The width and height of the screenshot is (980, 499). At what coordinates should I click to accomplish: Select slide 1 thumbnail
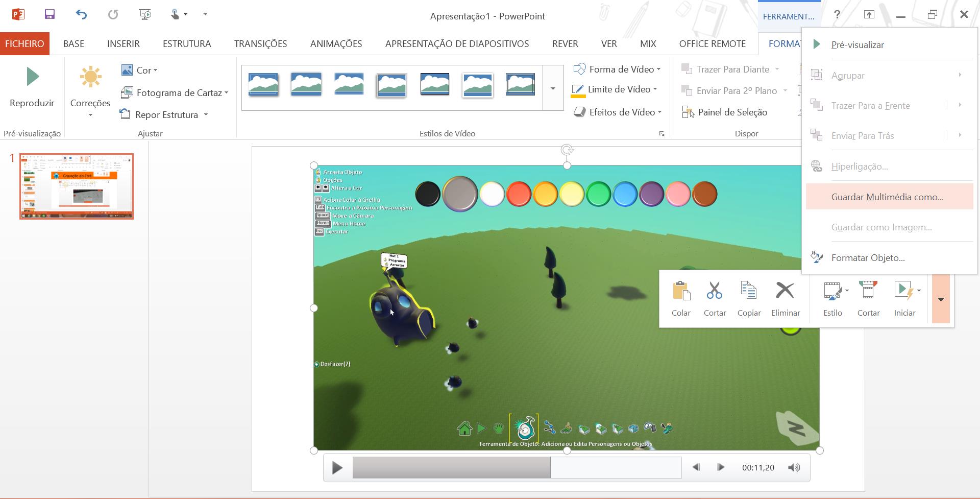(x=77, y=186)
